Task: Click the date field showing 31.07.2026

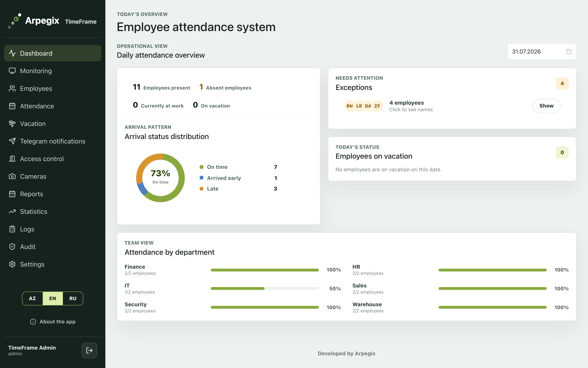Action: point(542,51)
